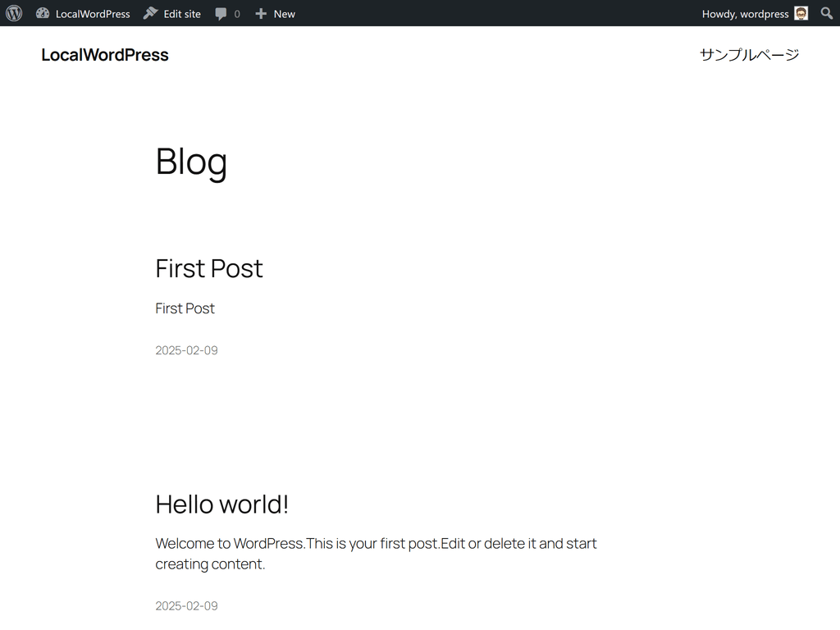Click the comment count number 0
The height and width of the screenshot is (630, 840).
237,14
